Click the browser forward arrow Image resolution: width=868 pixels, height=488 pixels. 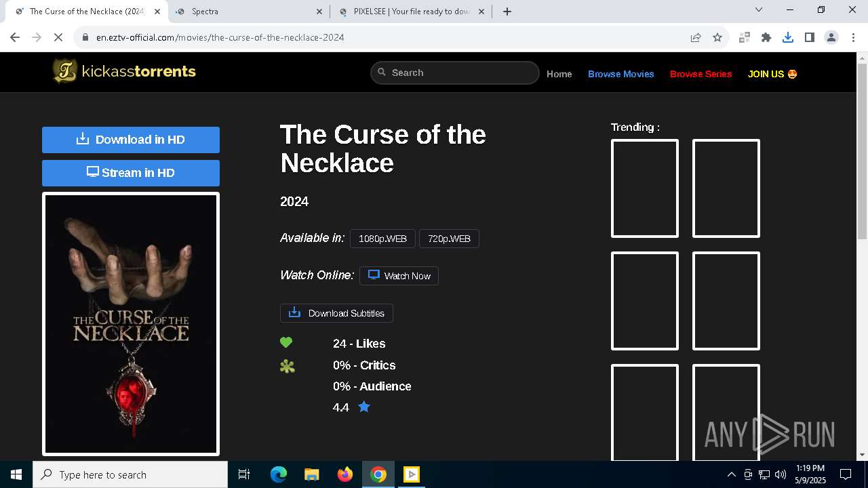click(x=37, y=37)
